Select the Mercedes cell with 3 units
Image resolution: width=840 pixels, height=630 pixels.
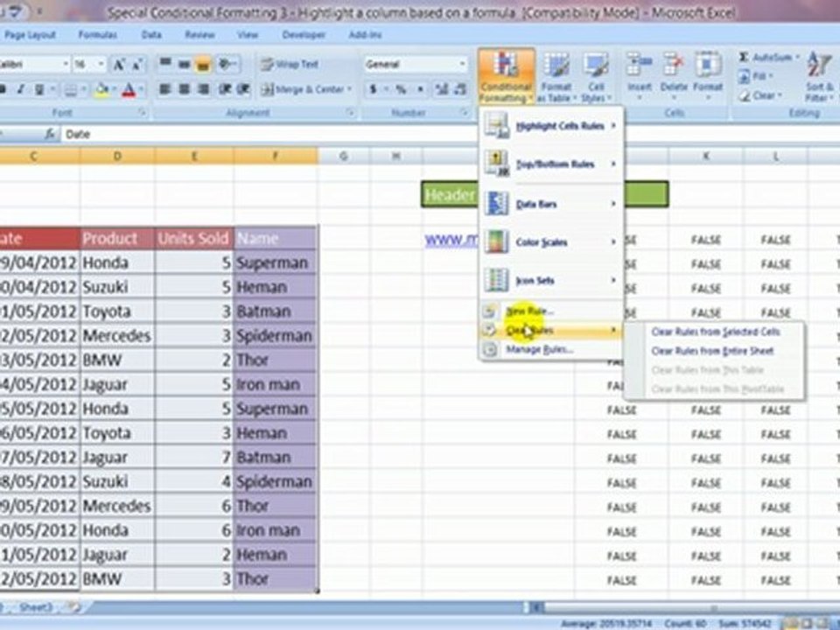(116, 335)
